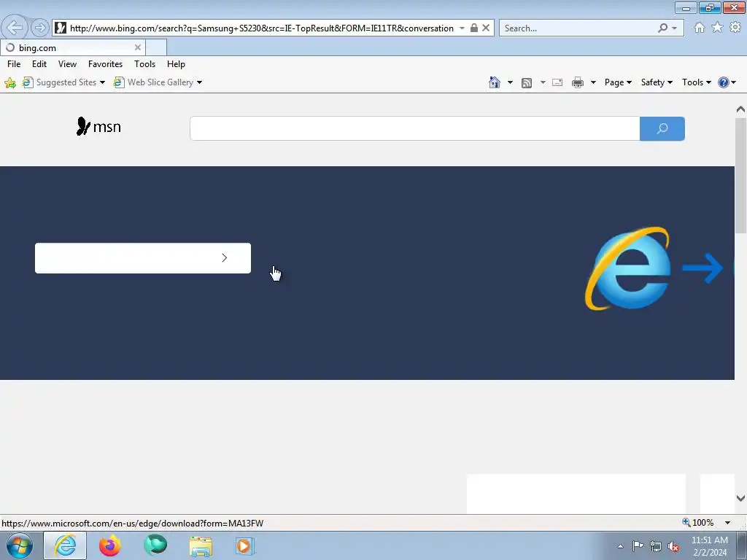Image resolution: width=747 pixels, height=560 pixels.
Task: Click the zoom level magnifier 100%
Action: tap(698, 522)
